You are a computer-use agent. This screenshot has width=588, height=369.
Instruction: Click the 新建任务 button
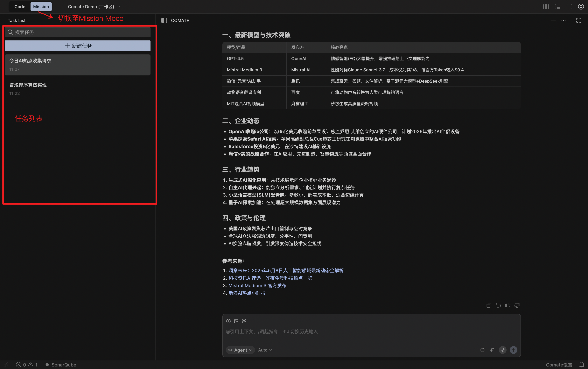pyautogui.click(x=78, y=46)
